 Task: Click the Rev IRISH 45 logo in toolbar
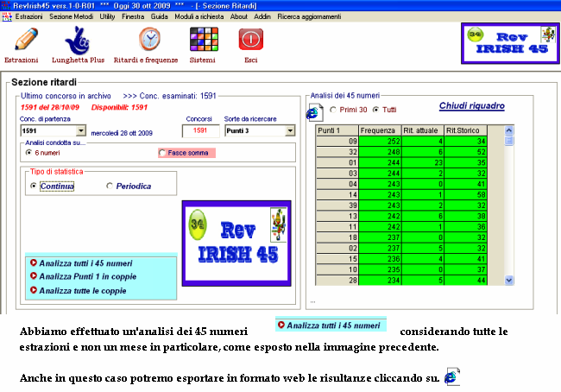point(510,43)
